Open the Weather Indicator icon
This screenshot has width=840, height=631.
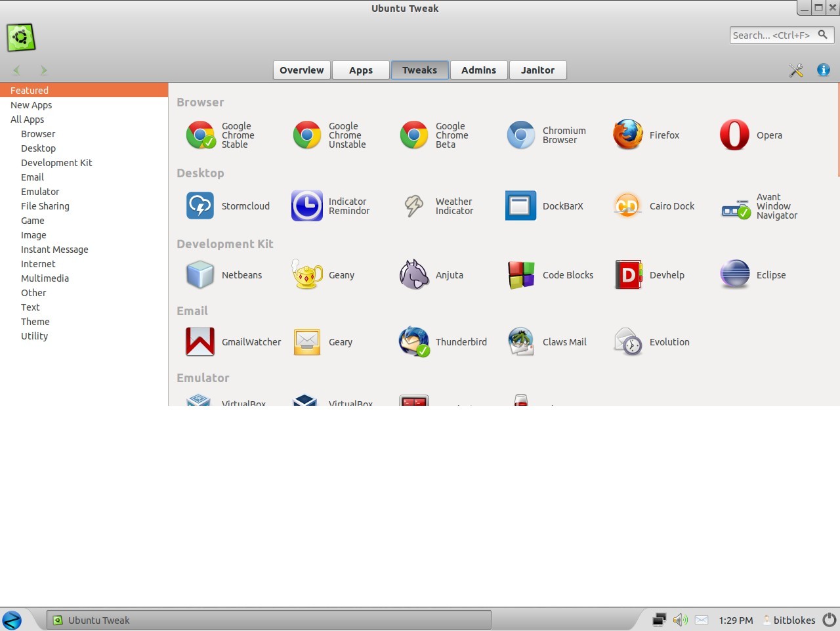pyautogui.click(x=414, y=206)
